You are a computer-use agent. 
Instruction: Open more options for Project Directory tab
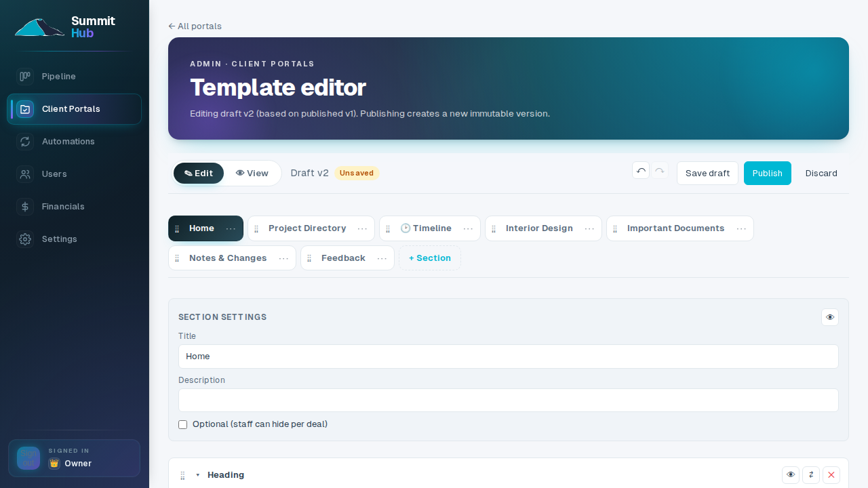tap(363, 229)
